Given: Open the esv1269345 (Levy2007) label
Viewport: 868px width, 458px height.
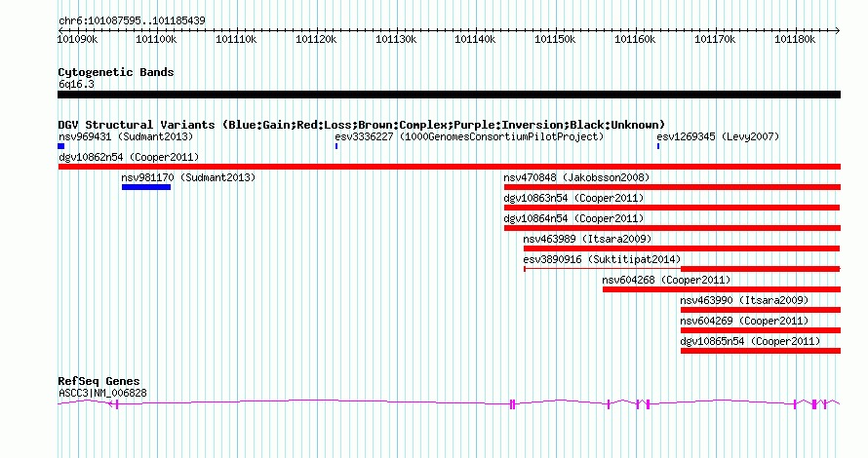Looking at the screenshot, I should (718, 136).
